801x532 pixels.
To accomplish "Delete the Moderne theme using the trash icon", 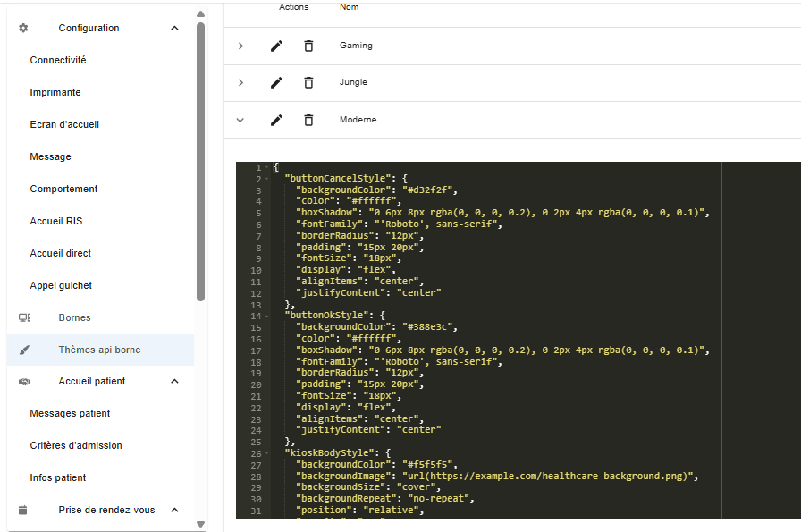I will pyautogui.click(x=308, y=119).
